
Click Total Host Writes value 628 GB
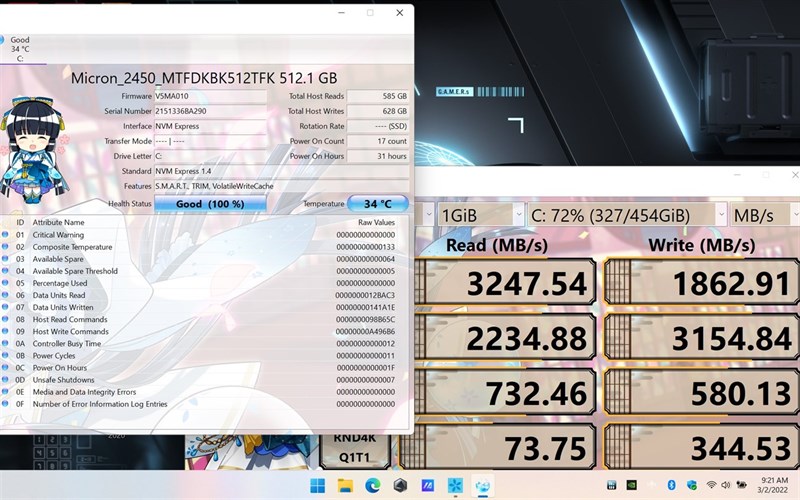[x=378, y=111]
